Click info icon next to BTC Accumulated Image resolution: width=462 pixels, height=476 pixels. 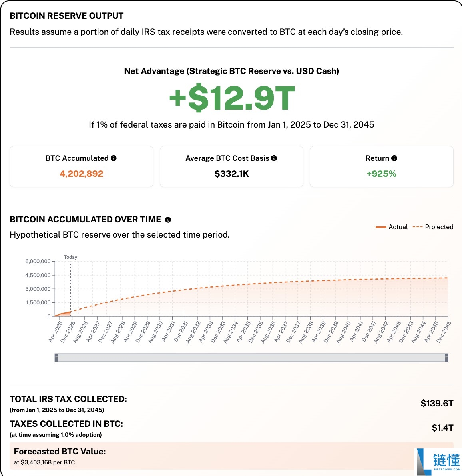(114, 158)
